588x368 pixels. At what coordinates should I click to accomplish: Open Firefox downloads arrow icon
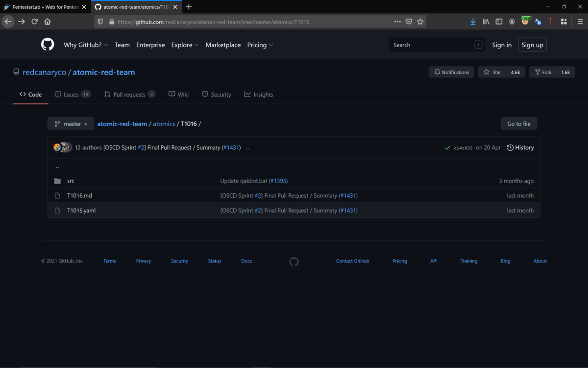[x=473, y=22]
